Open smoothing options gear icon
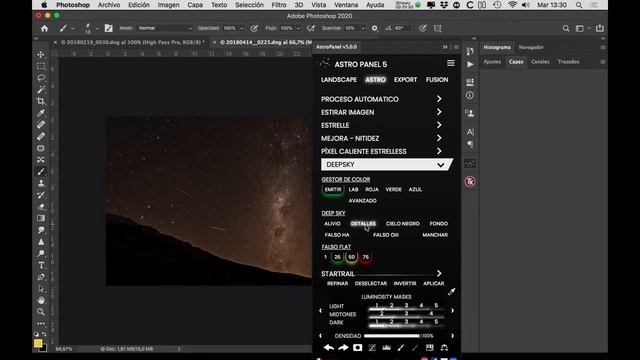Image resolution: width=640 pixels, height=360 pixels. (375, 28)
